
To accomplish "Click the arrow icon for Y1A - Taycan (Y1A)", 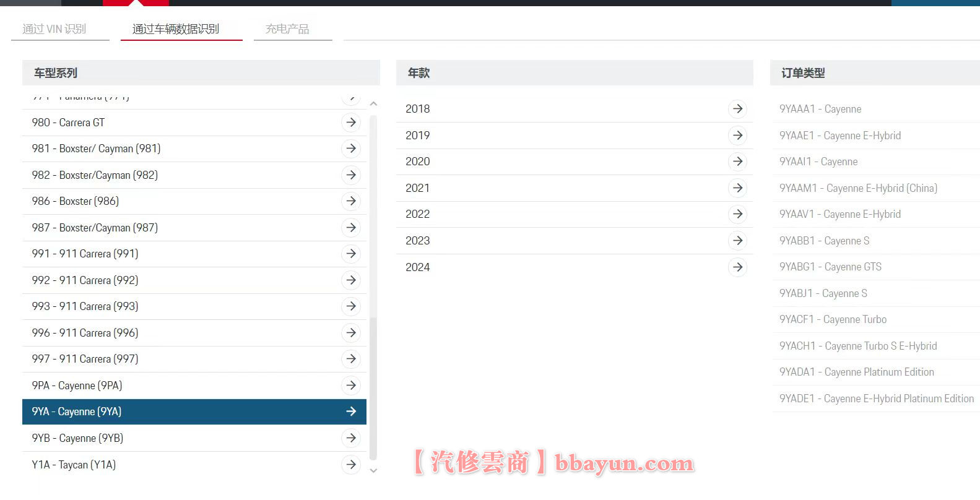I will tap(351, 465).
